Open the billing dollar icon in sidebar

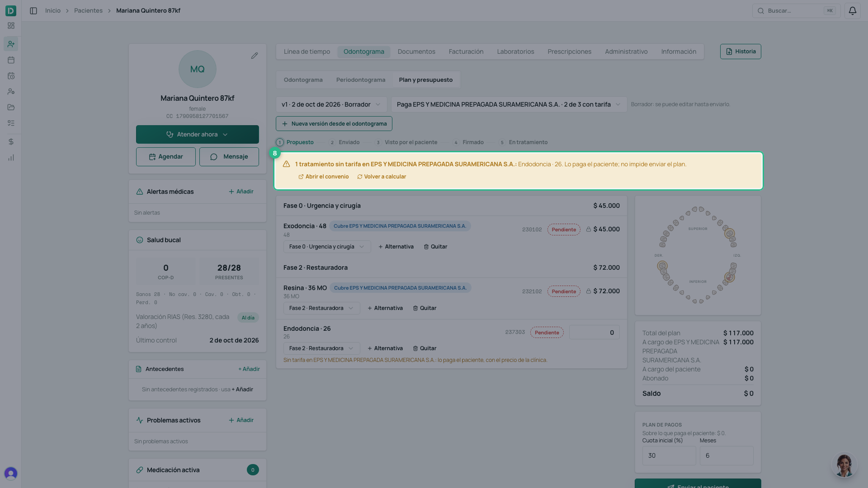11,141
